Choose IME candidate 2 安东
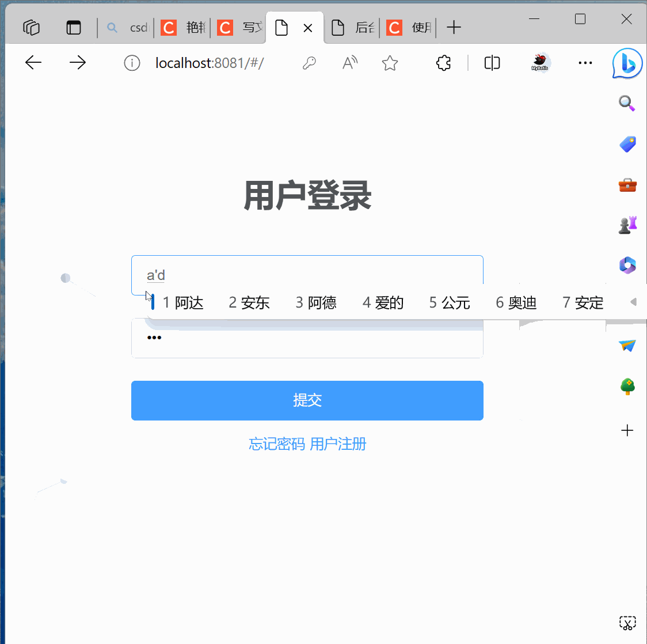This screenshot has width=647, height=644. pos(249,302)
